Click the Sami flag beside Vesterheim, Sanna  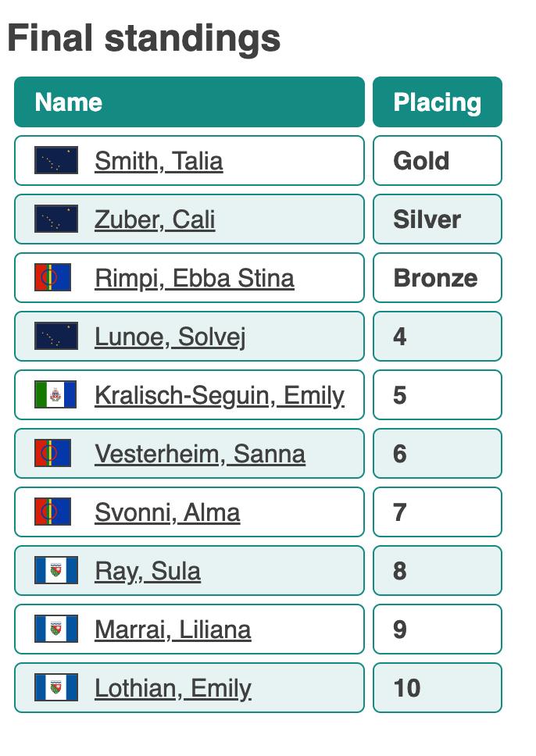pos(53,454)
